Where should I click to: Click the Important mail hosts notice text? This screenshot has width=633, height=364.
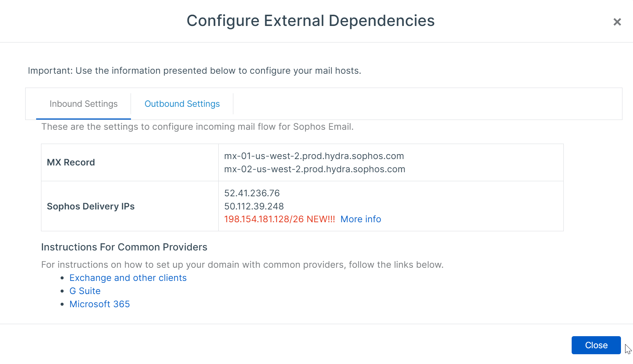194,71
